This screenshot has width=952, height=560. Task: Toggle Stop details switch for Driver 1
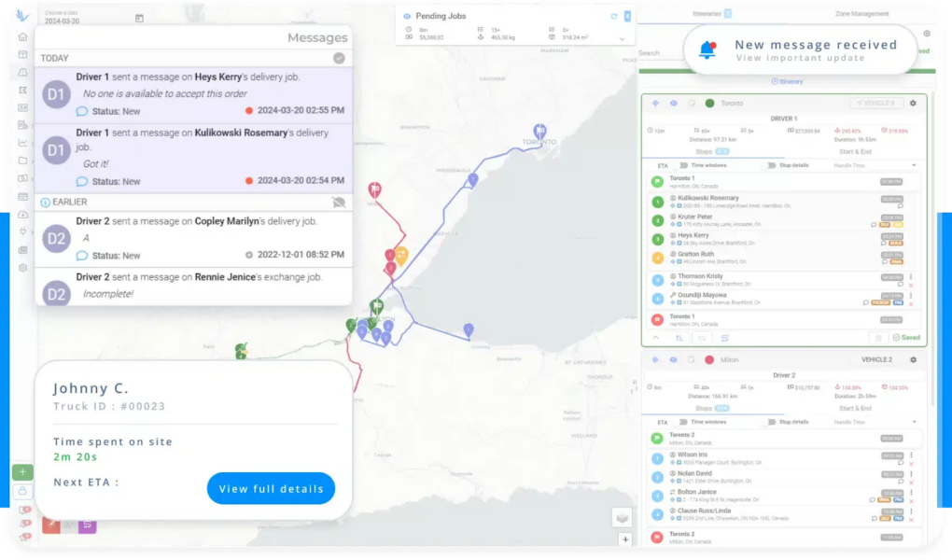click(771, 165)
